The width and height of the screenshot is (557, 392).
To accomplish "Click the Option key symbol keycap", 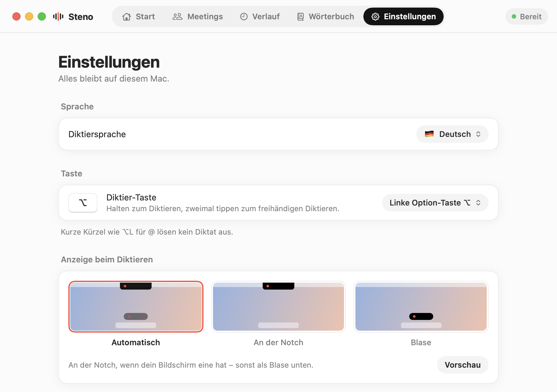I will (x=83, y=203).
